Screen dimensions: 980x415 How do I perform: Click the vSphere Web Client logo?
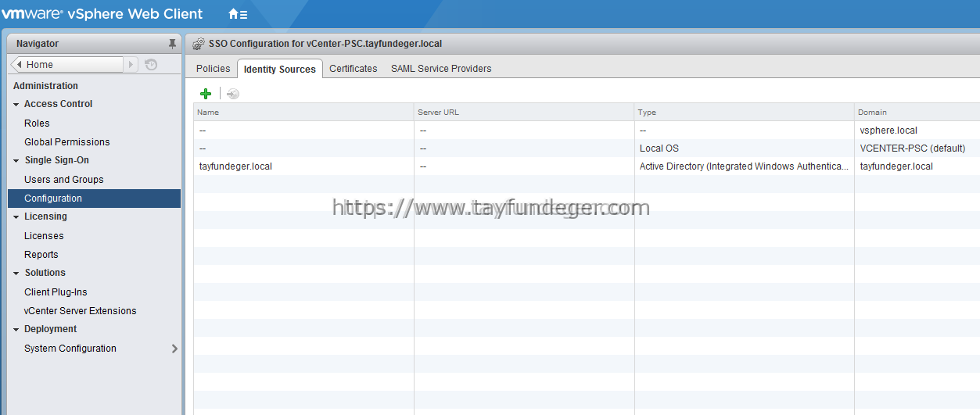pyautogui.click(x=102, y=14)
